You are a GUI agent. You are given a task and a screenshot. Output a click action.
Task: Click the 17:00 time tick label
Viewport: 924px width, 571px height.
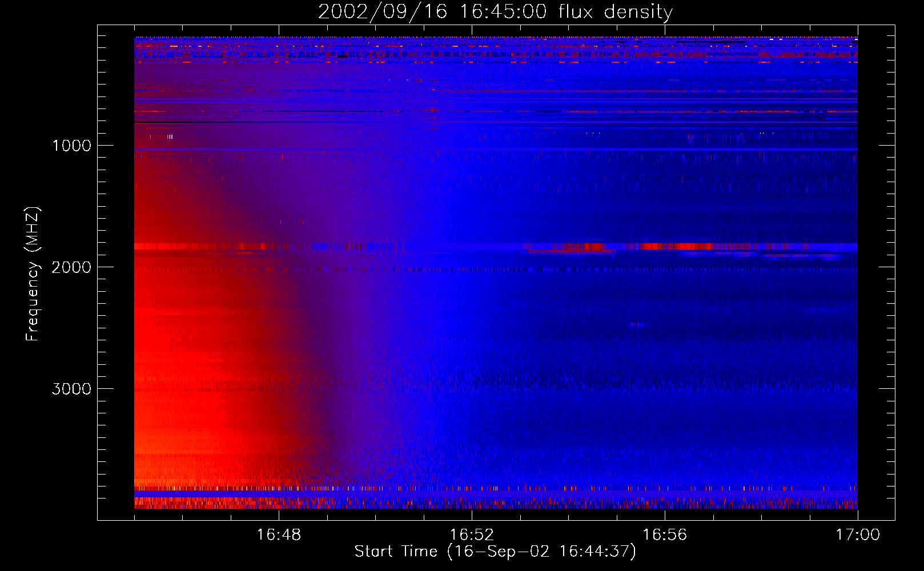click(x=858, y=535)
